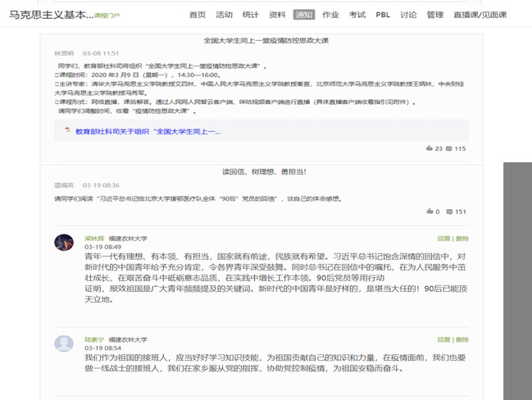Click the comment icon showing 115
This screenshot has width=532, height=400.
448,148
